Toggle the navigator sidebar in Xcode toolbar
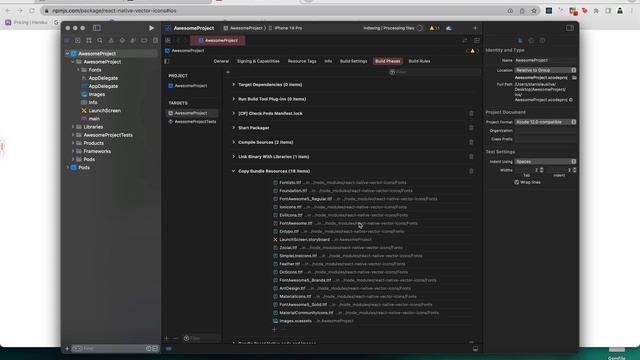Viewport: 640px width, 360px height. pyautogui.click(x=97, y=28)
